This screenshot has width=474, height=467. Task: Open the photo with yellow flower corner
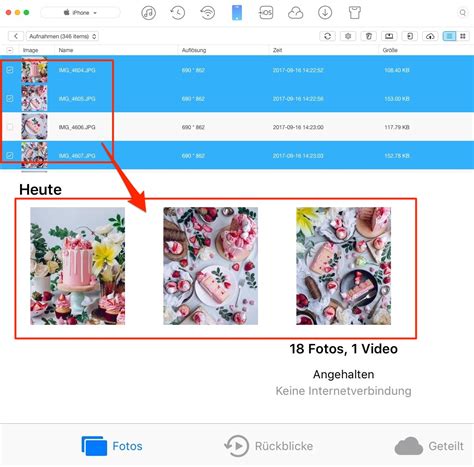[x=343, y=266]
